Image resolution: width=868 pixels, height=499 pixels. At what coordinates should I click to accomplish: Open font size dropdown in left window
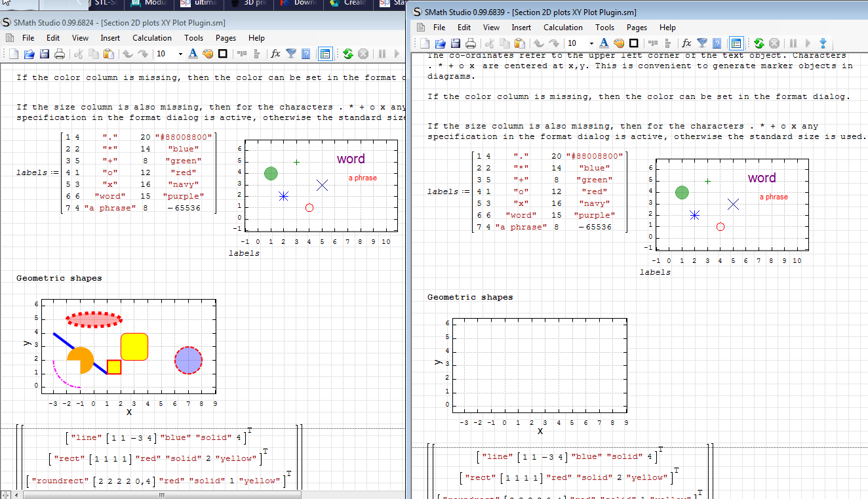[x=180, y=54]
